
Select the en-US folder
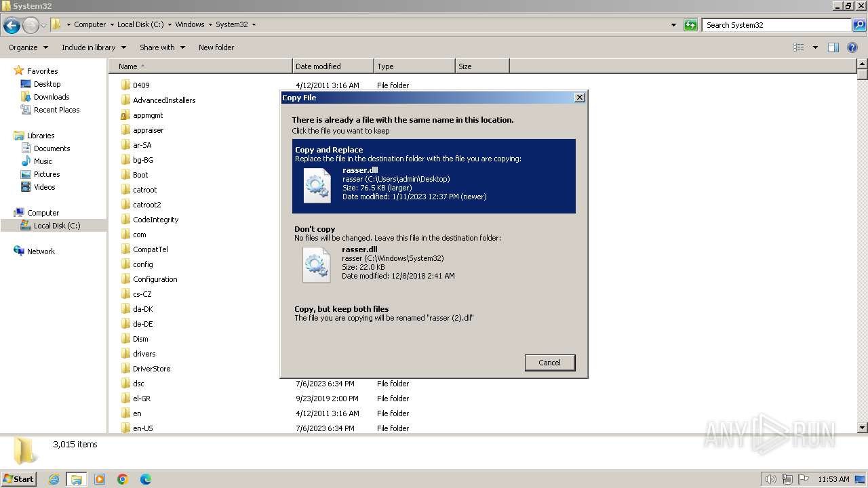(x=142, y=428)
